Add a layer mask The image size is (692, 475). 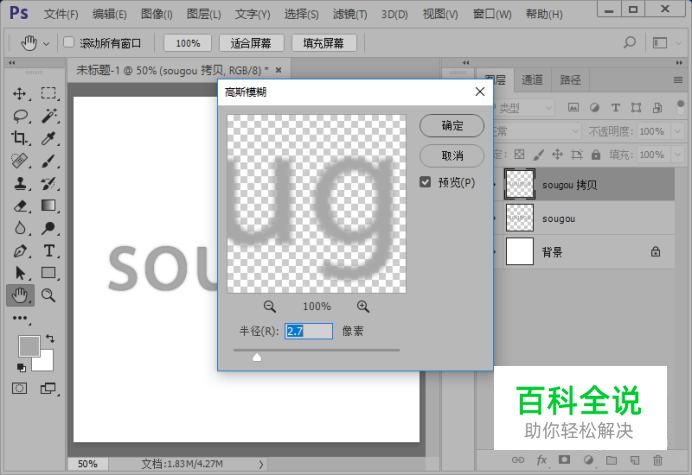564,460
